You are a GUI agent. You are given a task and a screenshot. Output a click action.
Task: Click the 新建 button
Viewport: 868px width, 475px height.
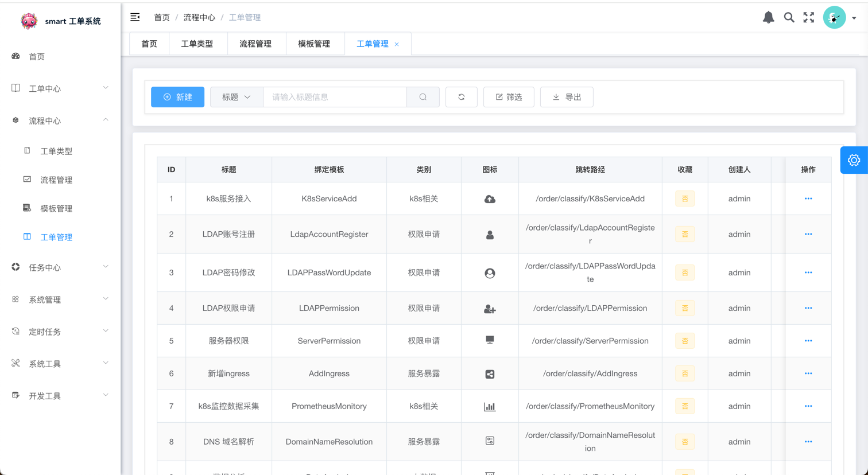click(x=178, y=97)
